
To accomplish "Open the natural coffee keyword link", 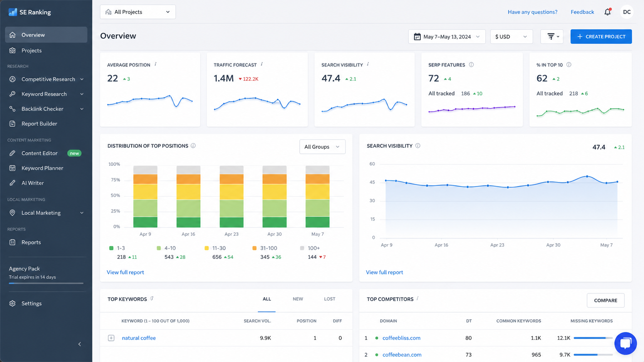I will (139, 338).
